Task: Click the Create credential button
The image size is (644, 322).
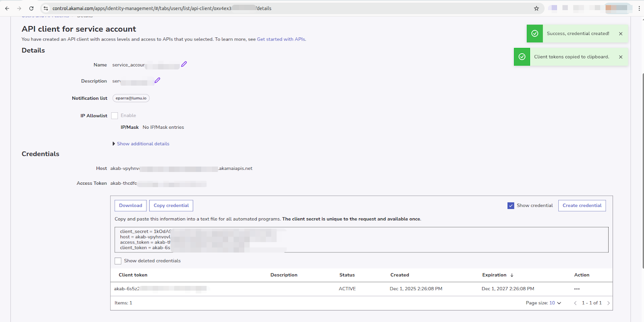Action: pyautogui.click(x=582, y=206)
